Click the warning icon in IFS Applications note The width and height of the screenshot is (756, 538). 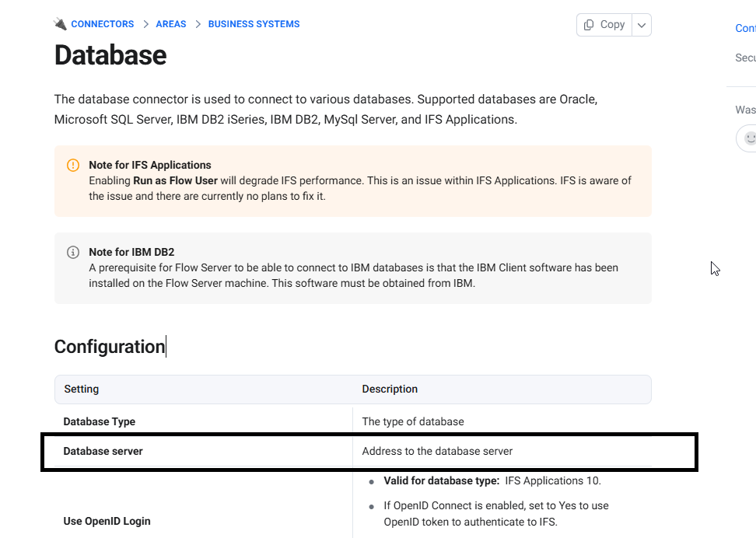pyautogui.click(x=73, y=165)
